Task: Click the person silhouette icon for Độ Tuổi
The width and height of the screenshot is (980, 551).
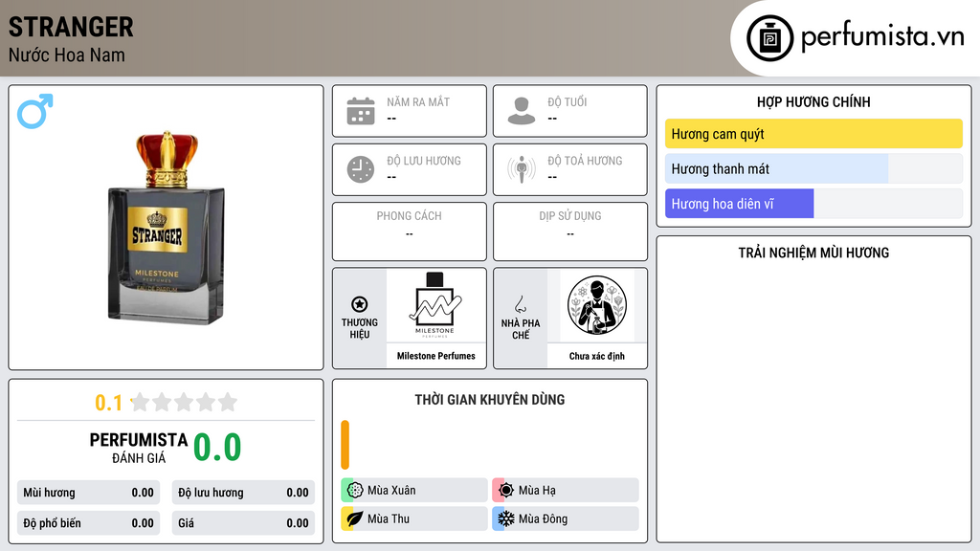Action: (x=522, y=111)
